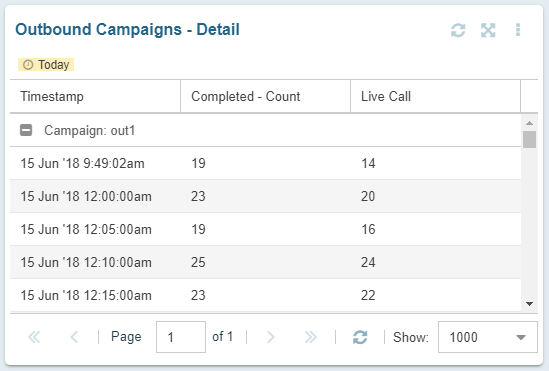Image resolution: width=549 pixels, height=371 pixels.
Task: Refresh the widget using the header refresh icon
Action: click(x=458, y=30)
